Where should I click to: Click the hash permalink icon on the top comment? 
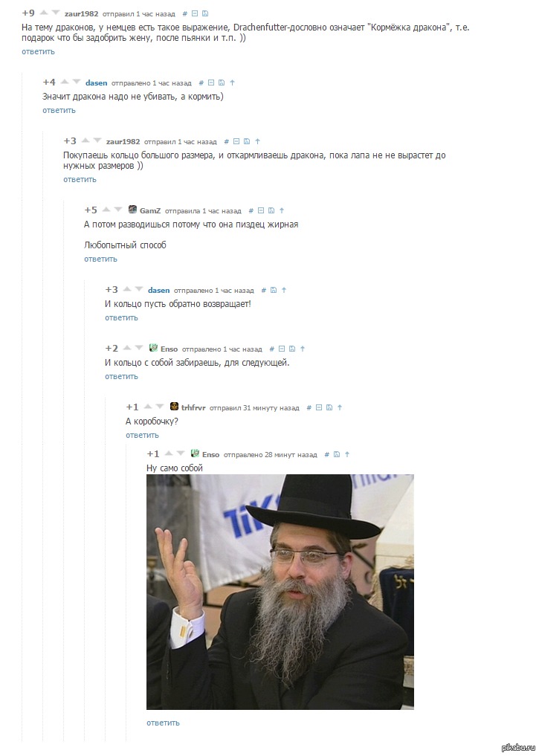pyautogui.click(x=184, y=14)
